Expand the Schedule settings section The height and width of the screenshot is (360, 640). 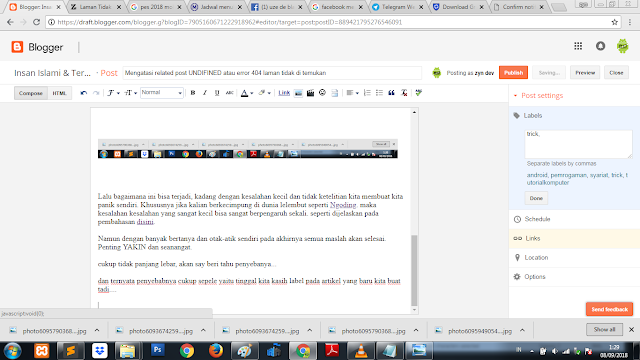pos(574,219)
